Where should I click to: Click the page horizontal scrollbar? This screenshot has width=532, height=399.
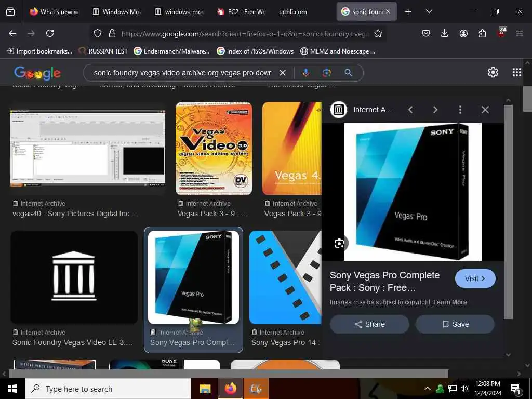point(229,374)
